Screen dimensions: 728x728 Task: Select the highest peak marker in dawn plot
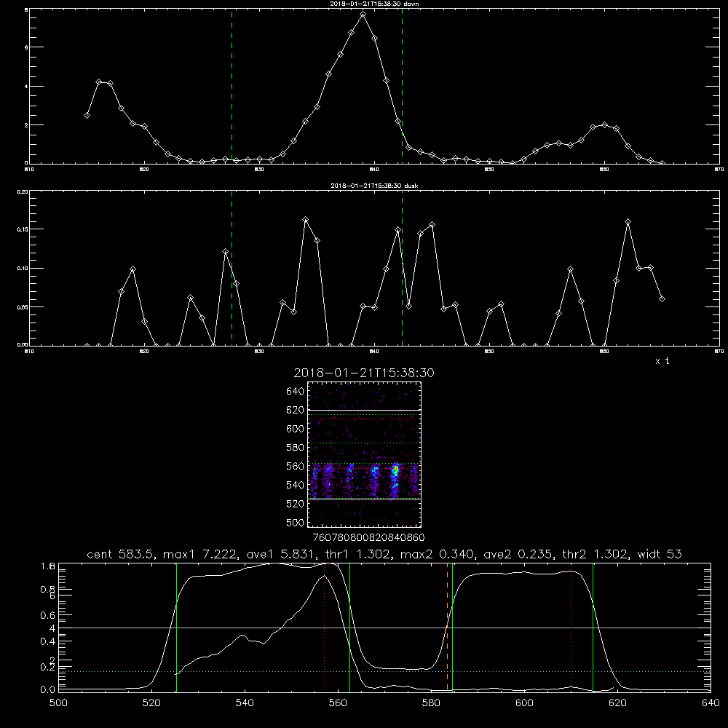[363, 15]
